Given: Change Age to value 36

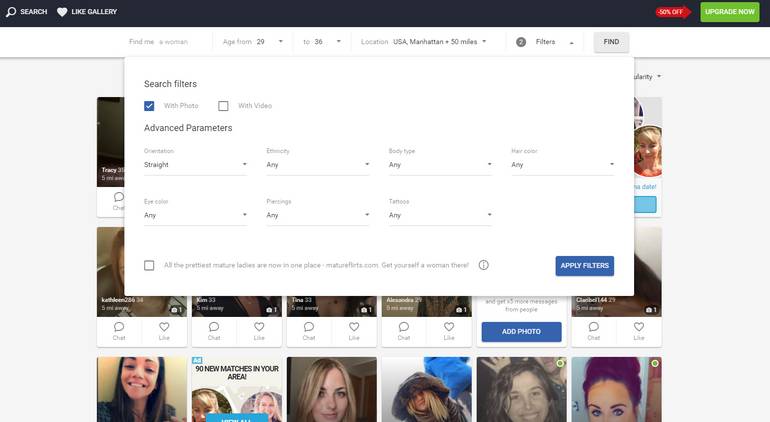Looking at the screenshot, I should pyautogui.click(x=328, y=42).
